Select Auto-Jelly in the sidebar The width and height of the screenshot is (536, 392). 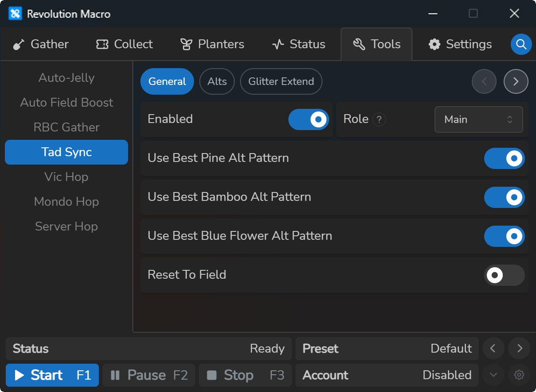coord(66,78)
